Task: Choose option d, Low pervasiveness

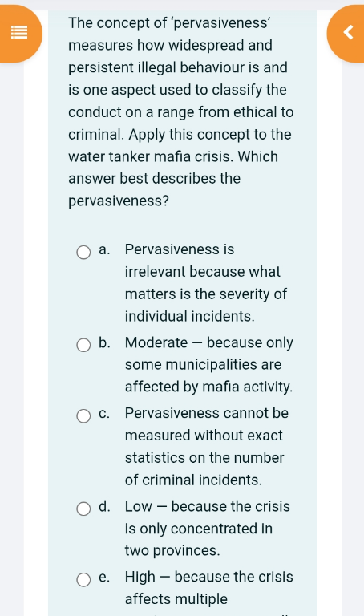Action: coord(83,509)
